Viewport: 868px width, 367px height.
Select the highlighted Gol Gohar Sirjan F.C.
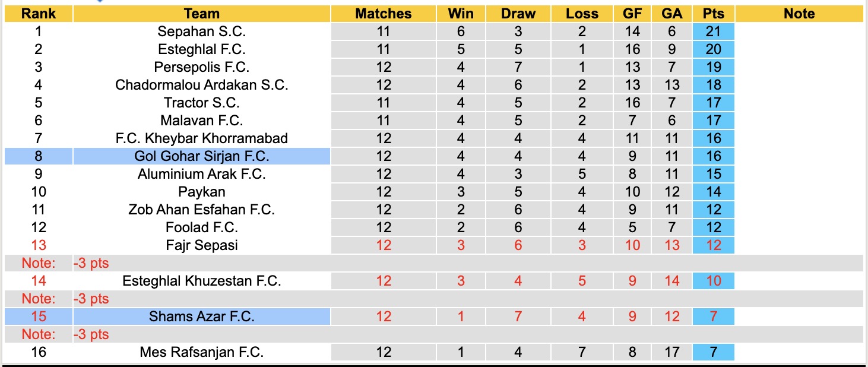point(202,156)
